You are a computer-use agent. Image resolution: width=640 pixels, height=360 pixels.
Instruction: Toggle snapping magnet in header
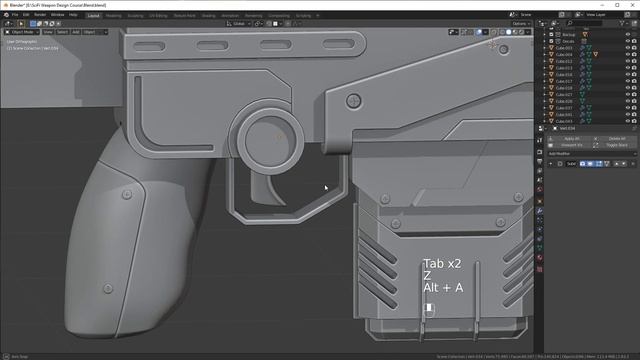pos(269,24)
